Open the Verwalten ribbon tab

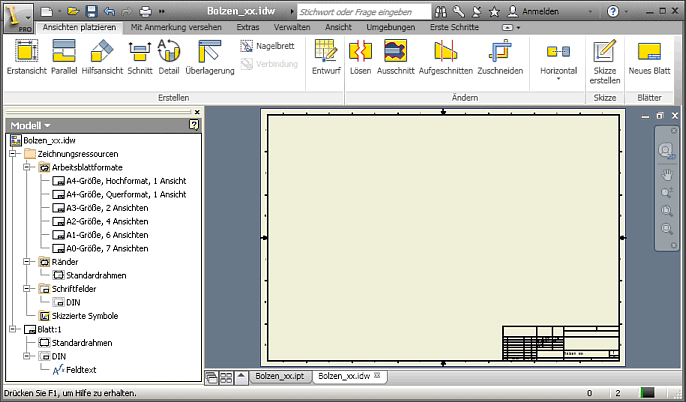(x=291, y=27)
